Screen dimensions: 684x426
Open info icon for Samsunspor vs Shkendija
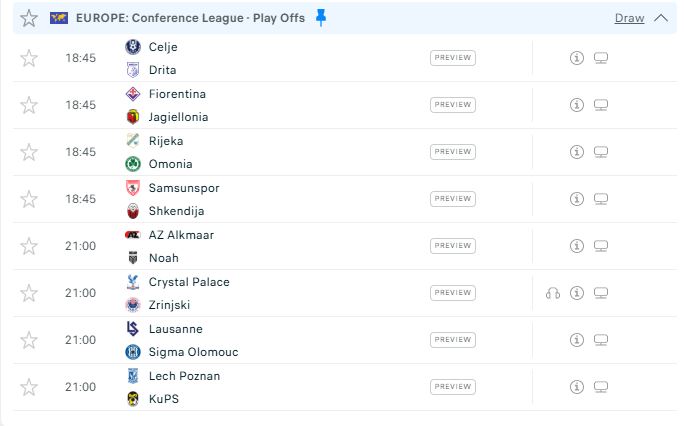coord(576,199)
